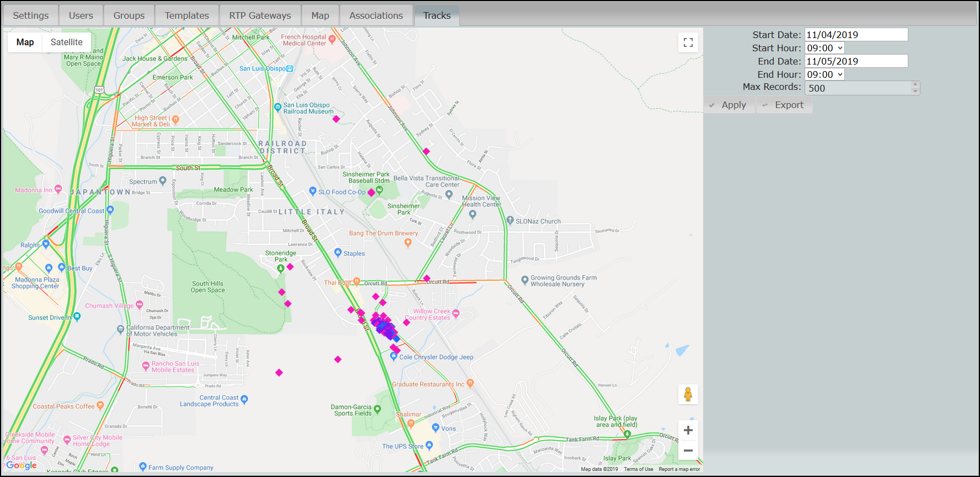Click the Rancho San Luis Mobile Estates pin
The image size is (980, 477).
point(146,366)
